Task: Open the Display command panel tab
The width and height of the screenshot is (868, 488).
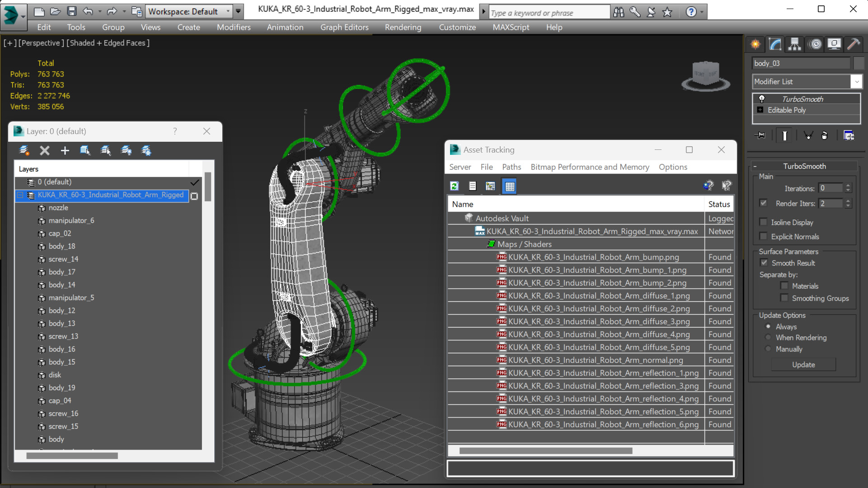Action: (x=834, y=44)
